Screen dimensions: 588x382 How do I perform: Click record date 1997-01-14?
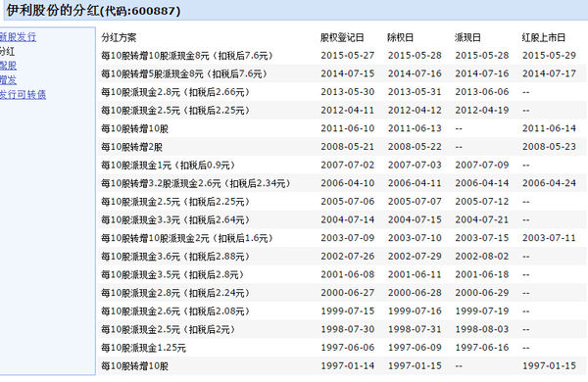[348, 366]
